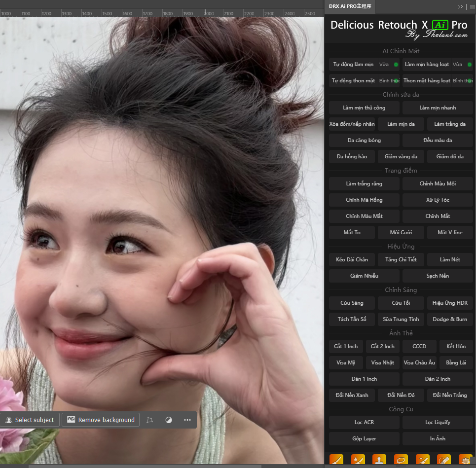476x468 pixels.
Task: Open more options in the contextual task bar
Action: coord(187,420)
